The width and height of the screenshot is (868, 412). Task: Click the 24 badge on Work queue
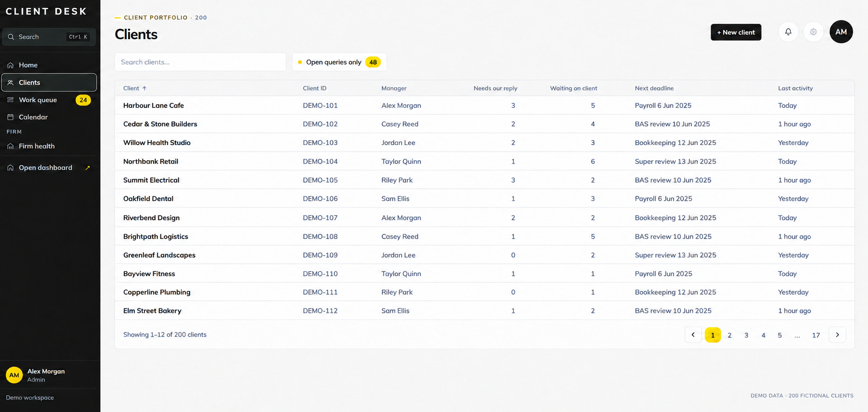[83, 100]
